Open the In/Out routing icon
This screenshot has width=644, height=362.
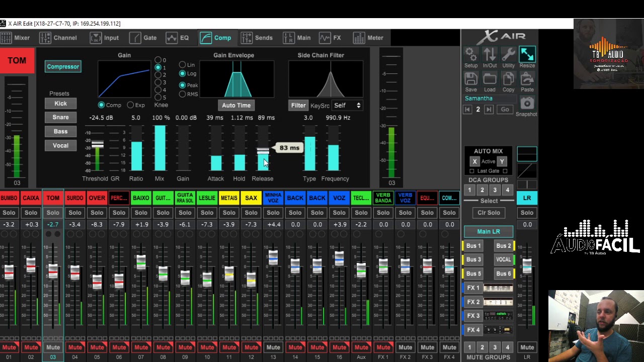[x=490, y=54]
